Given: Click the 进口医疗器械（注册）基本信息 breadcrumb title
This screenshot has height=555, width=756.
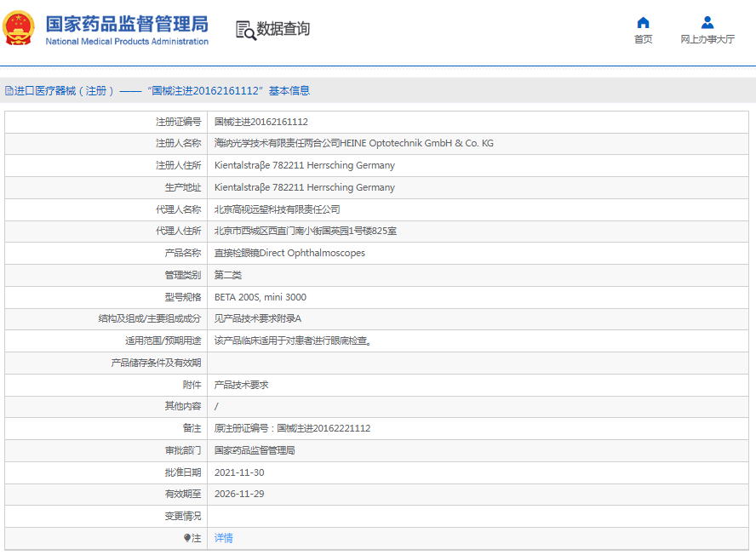Looking at the screenshot, I should pyautogui.click(x=162, y=90).
